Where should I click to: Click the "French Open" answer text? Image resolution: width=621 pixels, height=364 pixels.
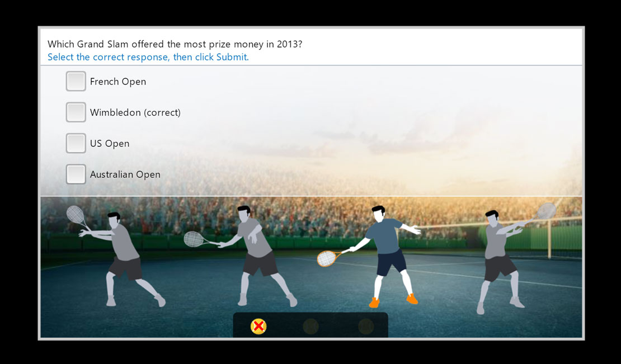[x=118, y=82]
